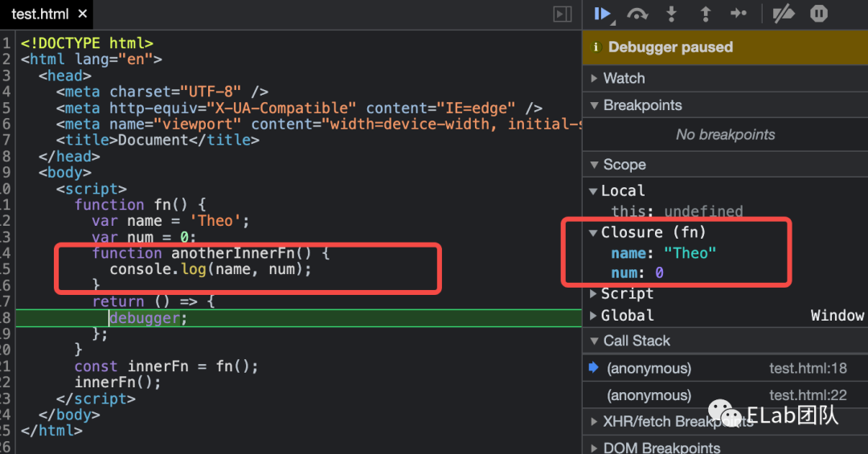Image resolution: width=868 pixels, height=454 pixels.
Task: Open source link test.html:18
Action: 808,368
